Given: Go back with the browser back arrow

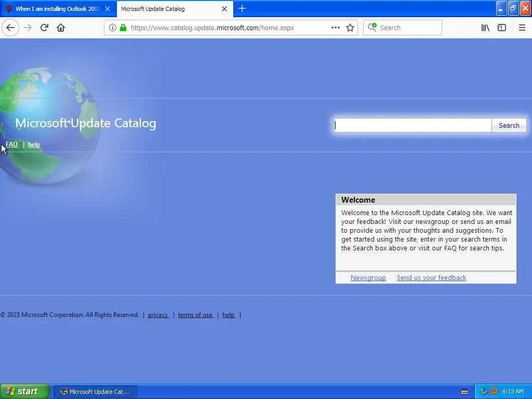Looking at the screenshot, I should tap(10, 28).
